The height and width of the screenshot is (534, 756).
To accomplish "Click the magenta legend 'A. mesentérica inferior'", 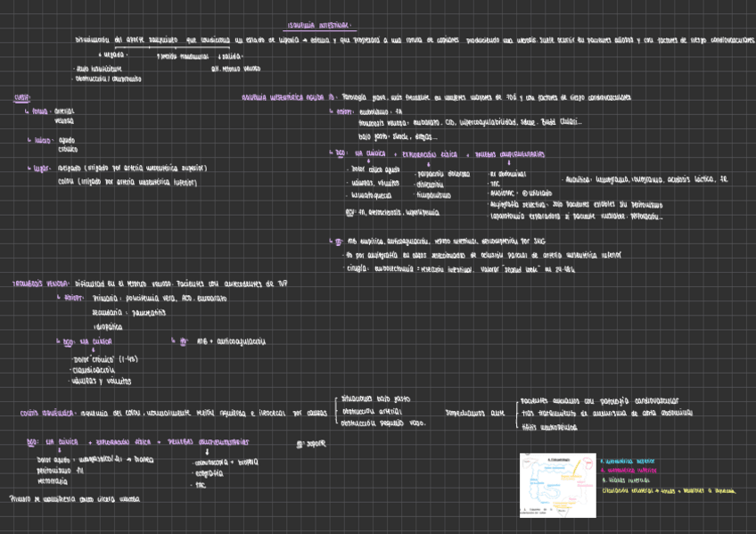I will coord(629,471).
